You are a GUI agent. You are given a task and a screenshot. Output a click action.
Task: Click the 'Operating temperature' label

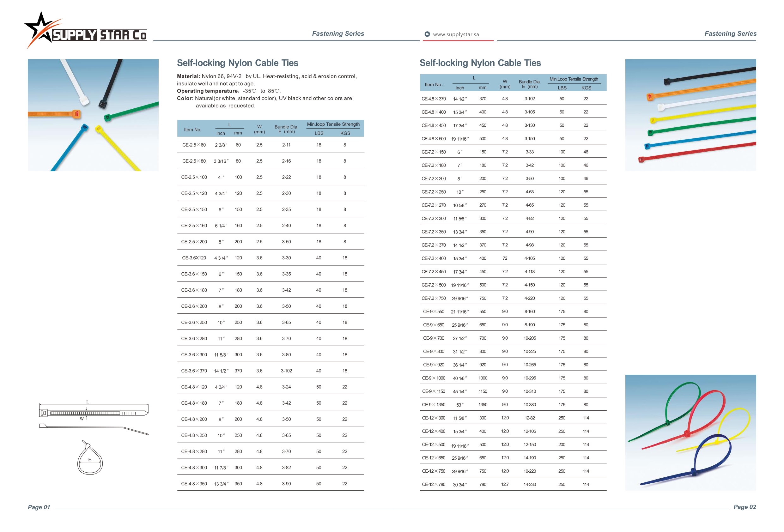(208, 91)
